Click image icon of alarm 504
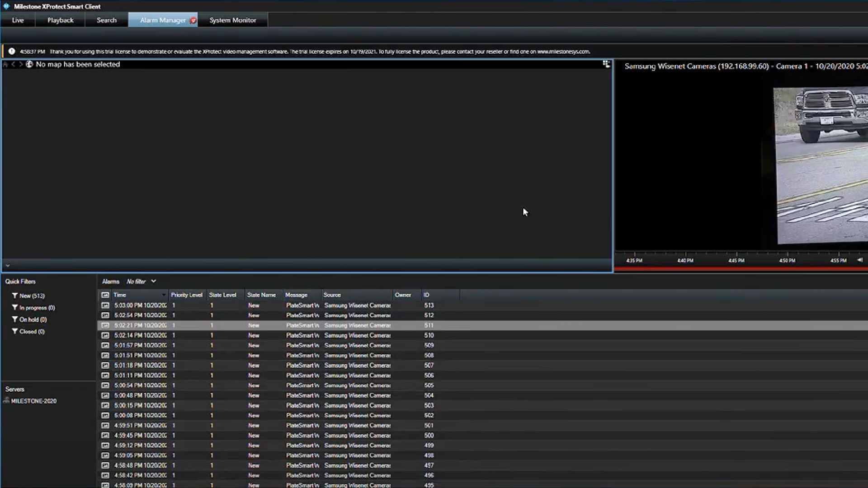The height and width of the screenshot is (488, 868). [x=105, y=395]
